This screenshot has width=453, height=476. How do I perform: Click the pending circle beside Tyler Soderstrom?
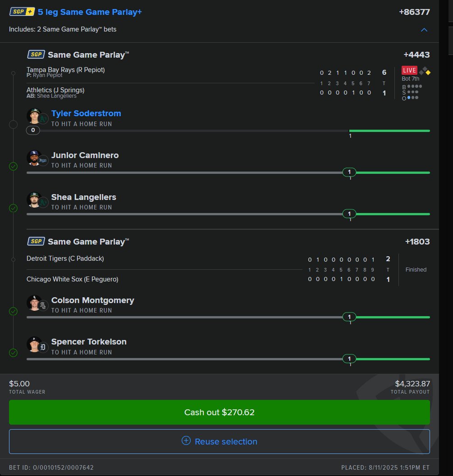(x=13, y=124)
